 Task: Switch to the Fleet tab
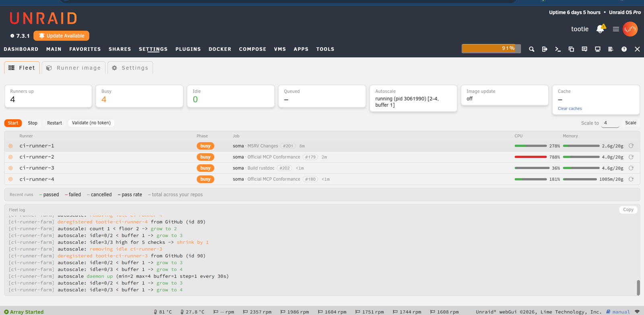pos(22,68)
